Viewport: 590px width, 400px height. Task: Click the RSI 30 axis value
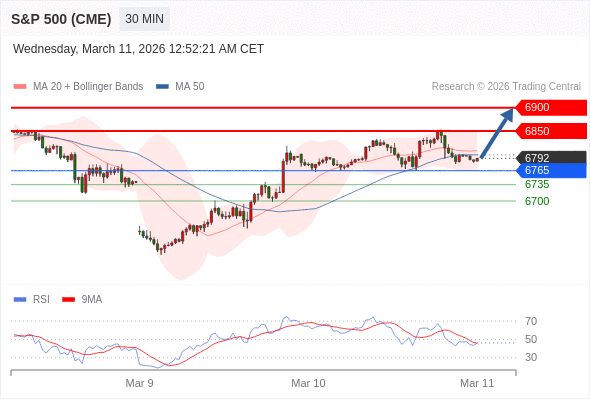tap(531, 357)
